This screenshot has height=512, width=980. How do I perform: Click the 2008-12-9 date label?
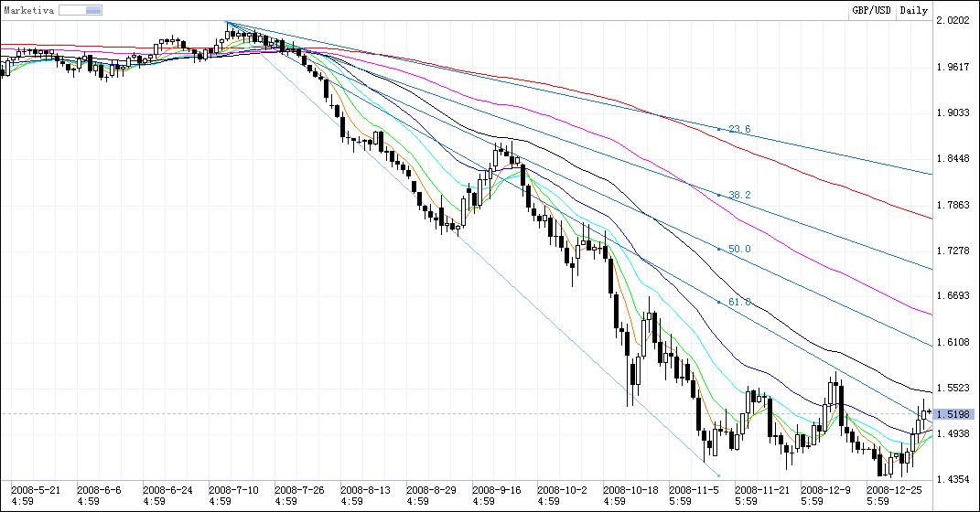pyautogui.click(x=825, y=490)
